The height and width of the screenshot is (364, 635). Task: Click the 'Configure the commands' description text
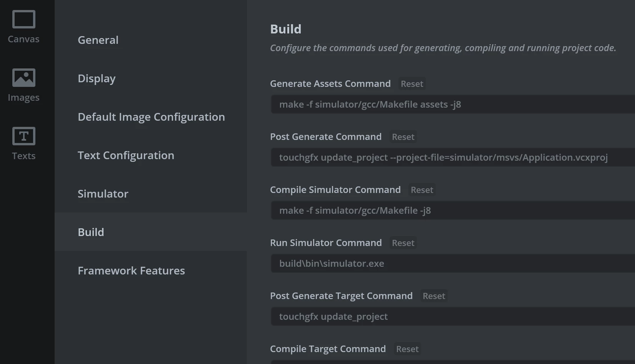coord(443,48)
